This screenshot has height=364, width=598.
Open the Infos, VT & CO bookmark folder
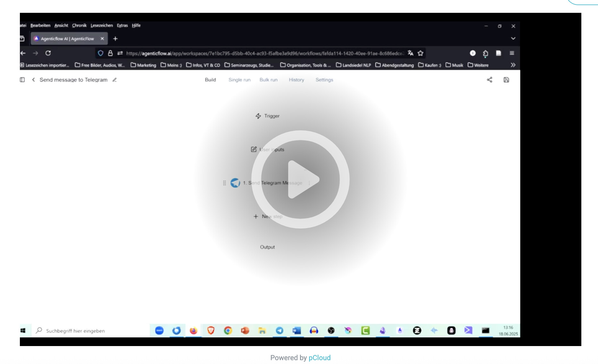coord(203,65)
